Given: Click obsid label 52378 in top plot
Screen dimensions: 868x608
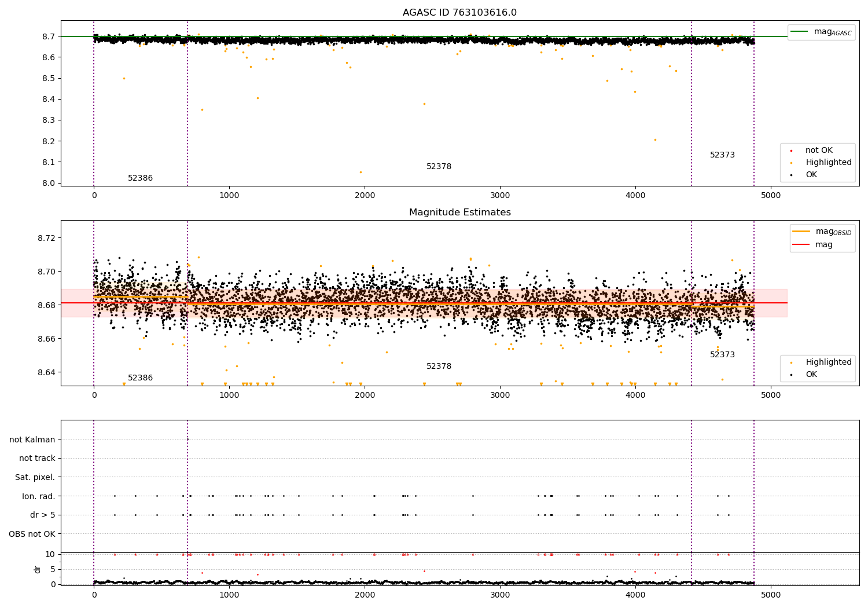Looking at the screenshot, I should (x=439, y=167).
